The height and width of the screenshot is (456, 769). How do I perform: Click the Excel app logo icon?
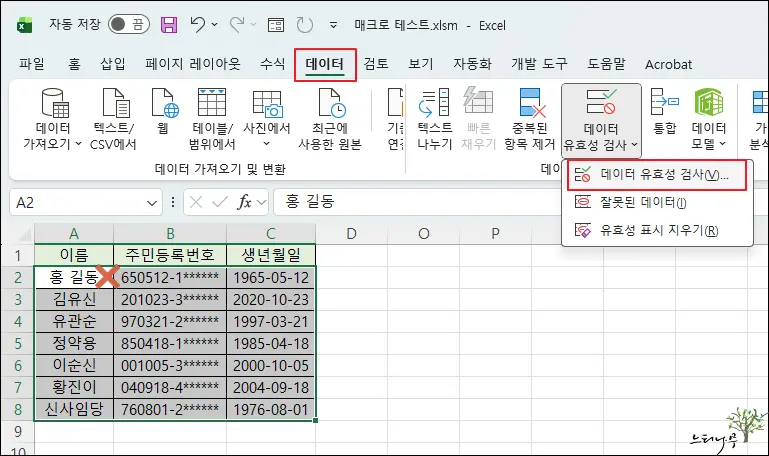point(25,25)
